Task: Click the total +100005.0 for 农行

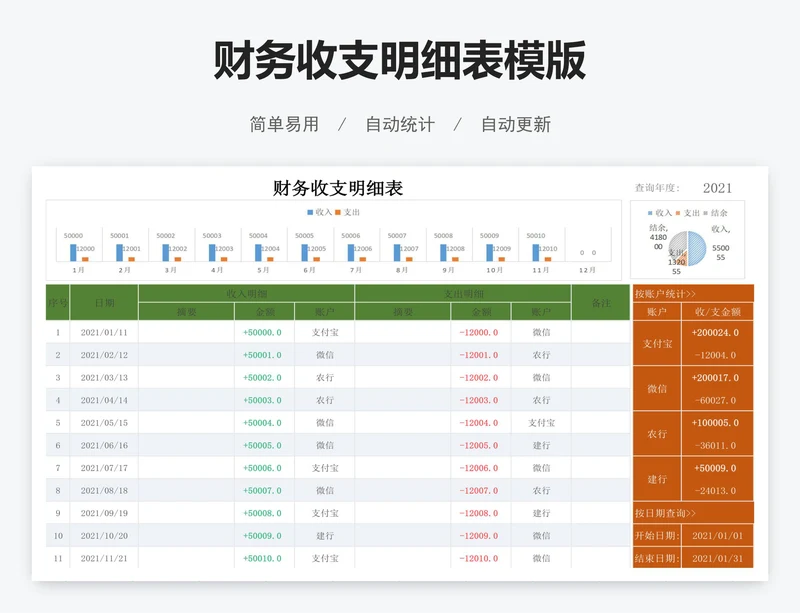Action: (715, 423)
